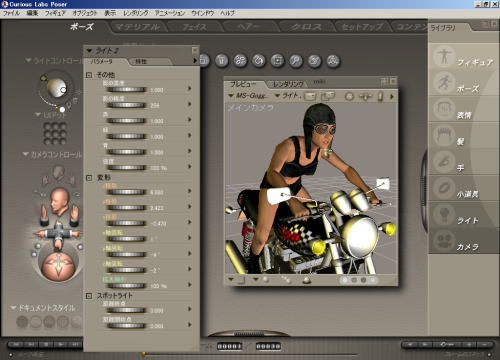
Task: Click the right hand camera icon
Action: click(75, 215)
